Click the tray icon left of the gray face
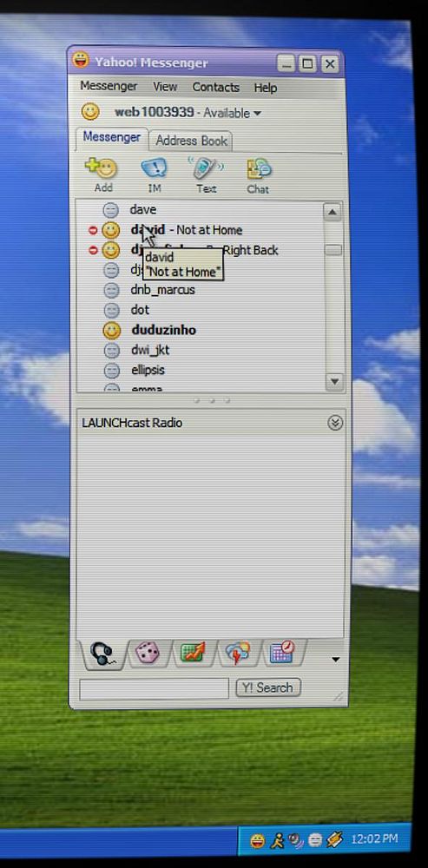The image size is (428, 868). pyautogui.click(x=296, y=841)
